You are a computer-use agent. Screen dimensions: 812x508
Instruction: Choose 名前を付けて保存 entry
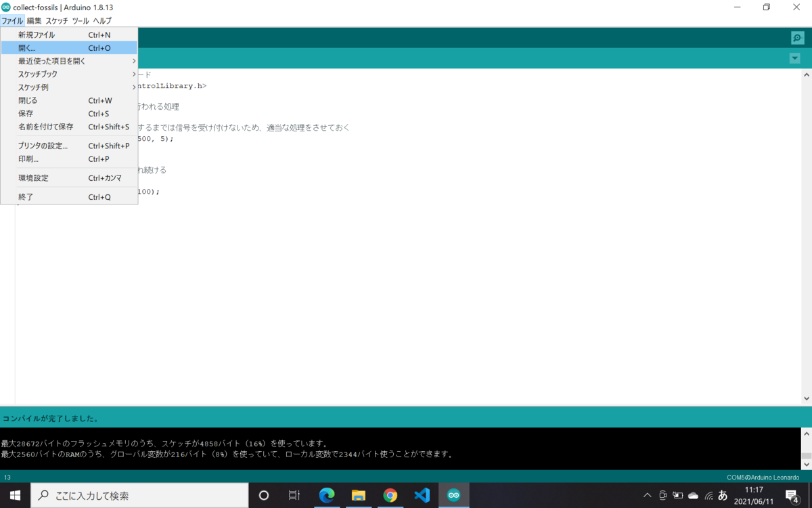click(69, 127)
